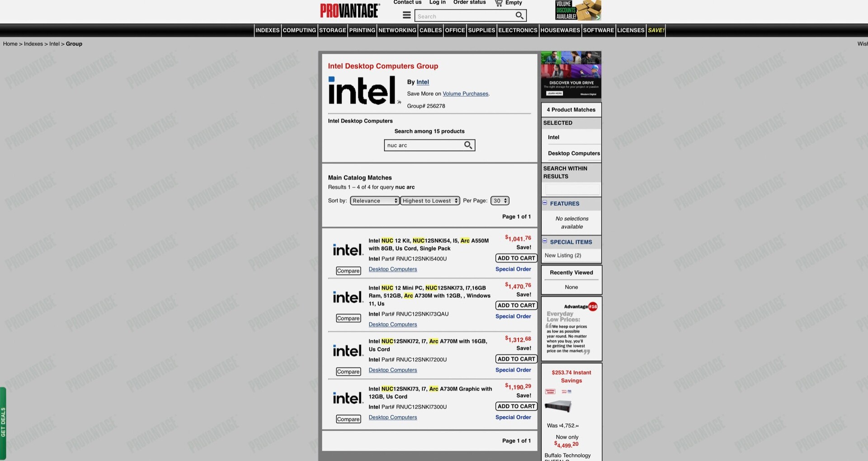Click the Log in link
This screenshot has width=868, height=461.
[x=438, y=2]
